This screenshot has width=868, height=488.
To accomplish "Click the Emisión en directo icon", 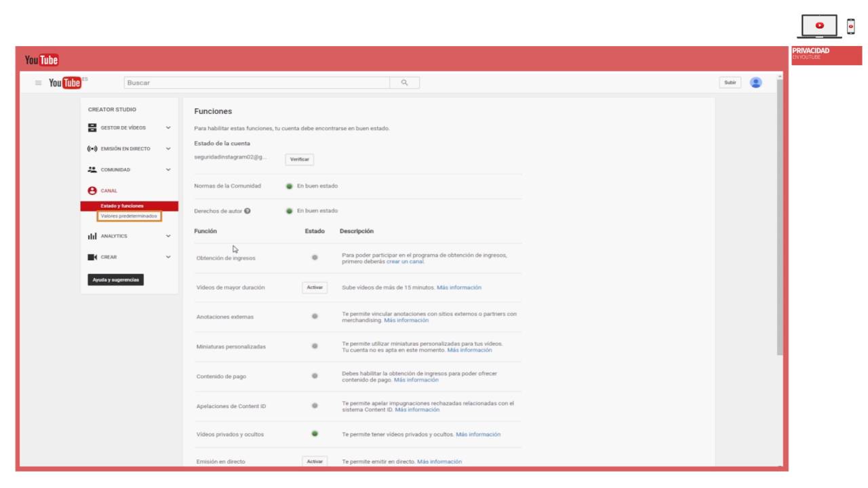I will (x=93, y=148).
